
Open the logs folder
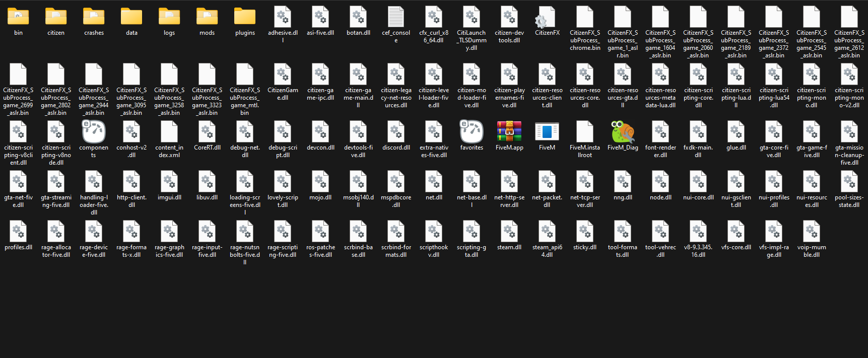pos(169,17)
